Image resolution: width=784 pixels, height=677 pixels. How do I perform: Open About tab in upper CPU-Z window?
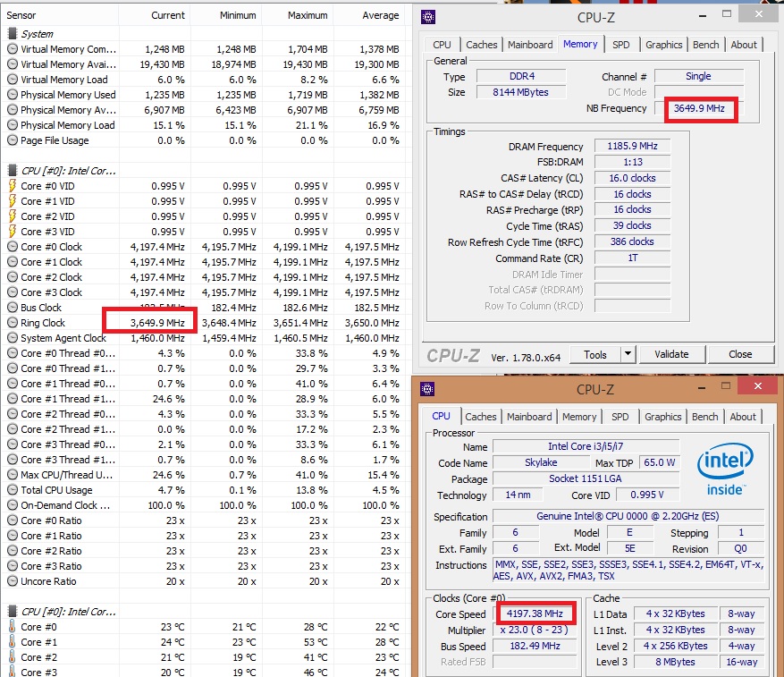tap(744, 45)
